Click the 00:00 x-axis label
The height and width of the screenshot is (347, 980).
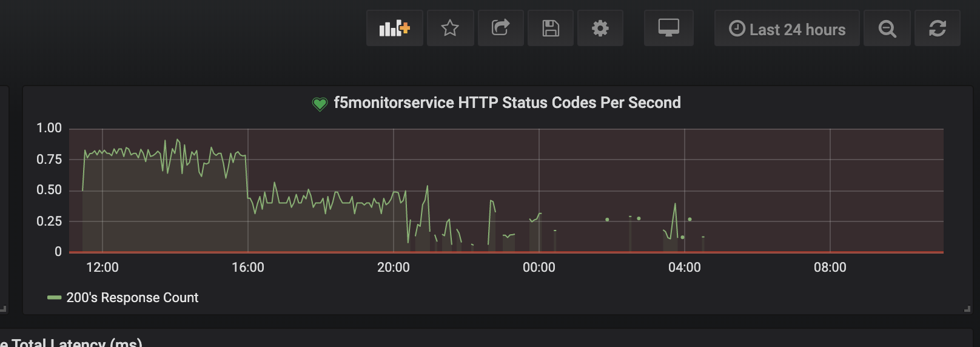pyautogui.click(x=539, y=268)
